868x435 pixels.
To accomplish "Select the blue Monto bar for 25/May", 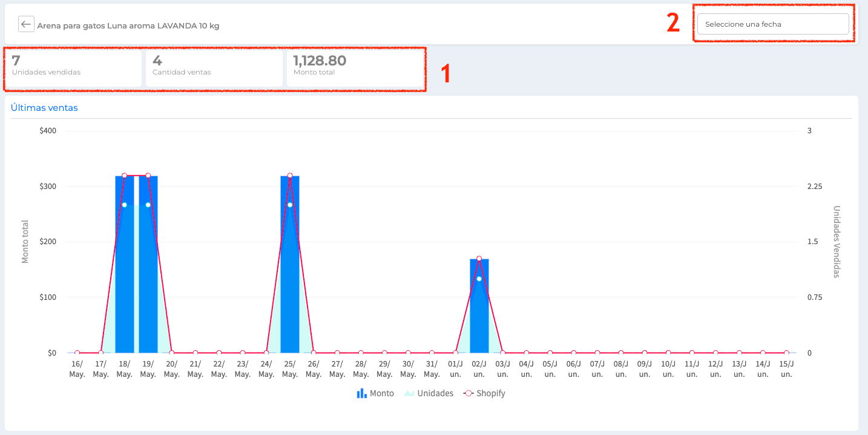I will click(x=290, y=264).
